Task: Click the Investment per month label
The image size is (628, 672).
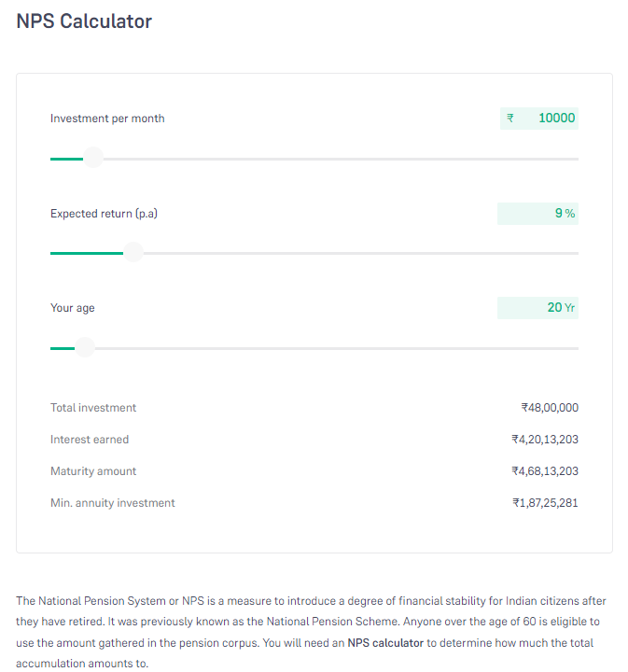Action: tap(107, 119)
